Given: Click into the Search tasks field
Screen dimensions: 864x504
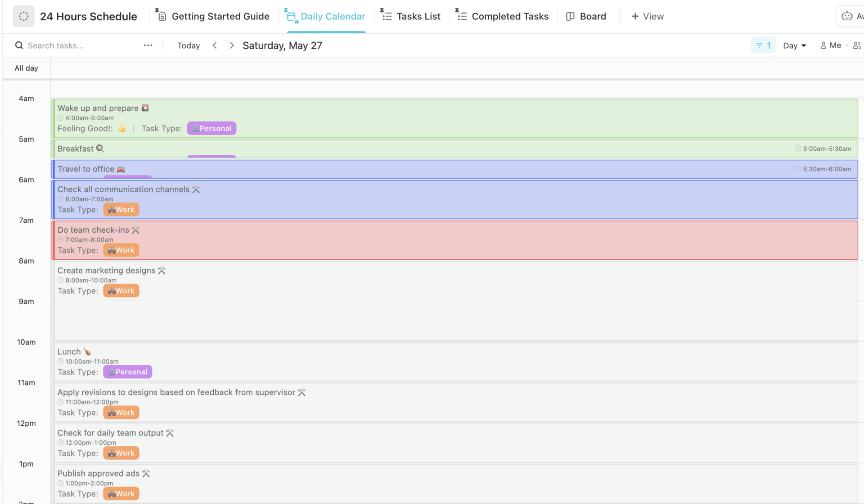Looking at the screenshot, I should (x=81, y=45).
